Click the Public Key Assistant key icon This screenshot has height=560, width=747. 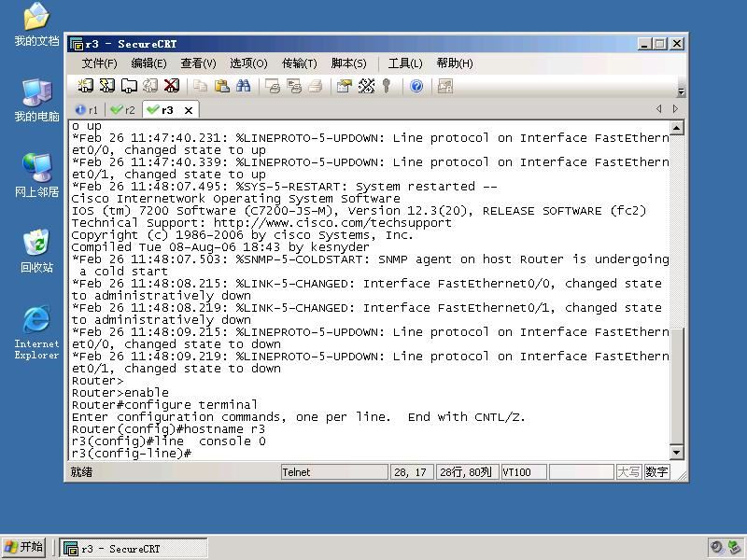click(387, 86)
